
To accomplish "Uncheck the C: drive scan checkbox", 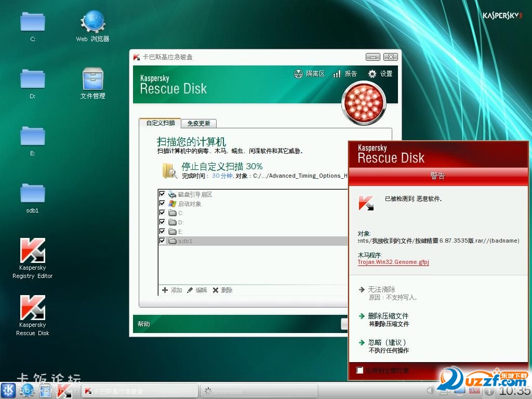I will [162, 212].
